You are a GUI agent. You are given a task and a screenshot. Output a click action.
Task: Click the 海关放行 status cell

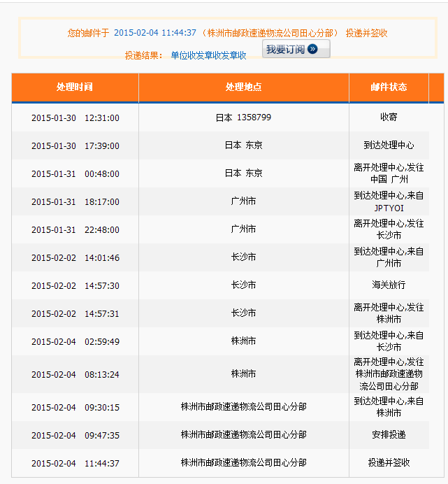pyautogui.click(x=389, y=285)
